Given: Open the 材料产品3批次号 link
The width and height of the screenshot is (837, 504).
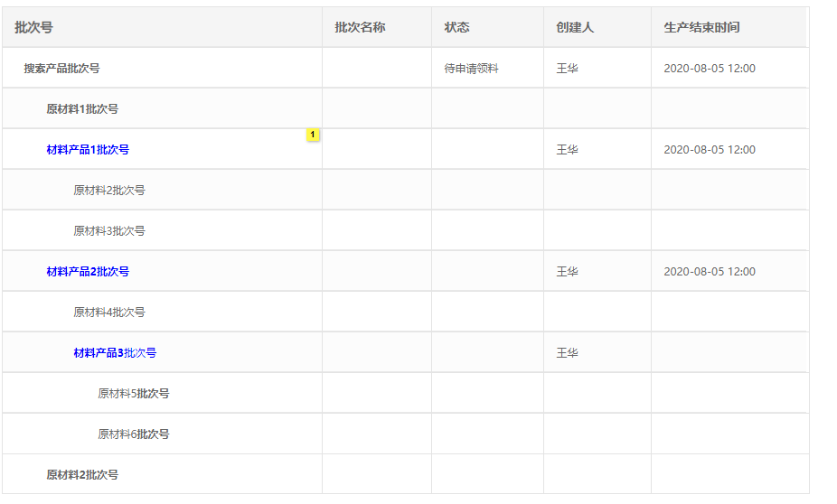Looking at the screenshot, I should click(x=115, y=353).
